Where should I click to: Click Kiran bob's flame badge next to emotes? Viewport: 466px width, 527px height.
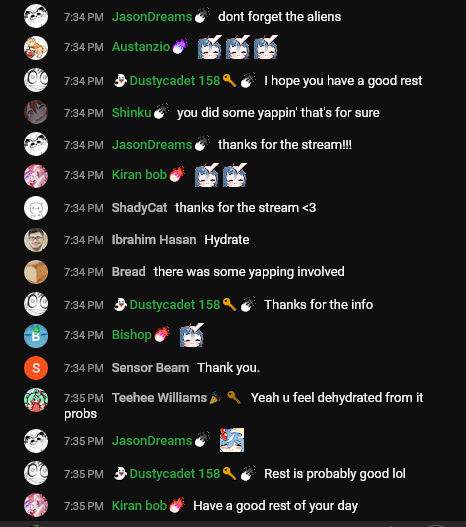(177, 174)
